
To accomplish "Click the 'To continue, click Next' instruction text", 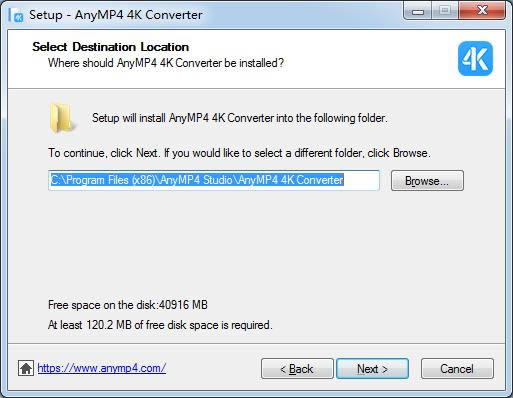I will (x=239, y=153).
